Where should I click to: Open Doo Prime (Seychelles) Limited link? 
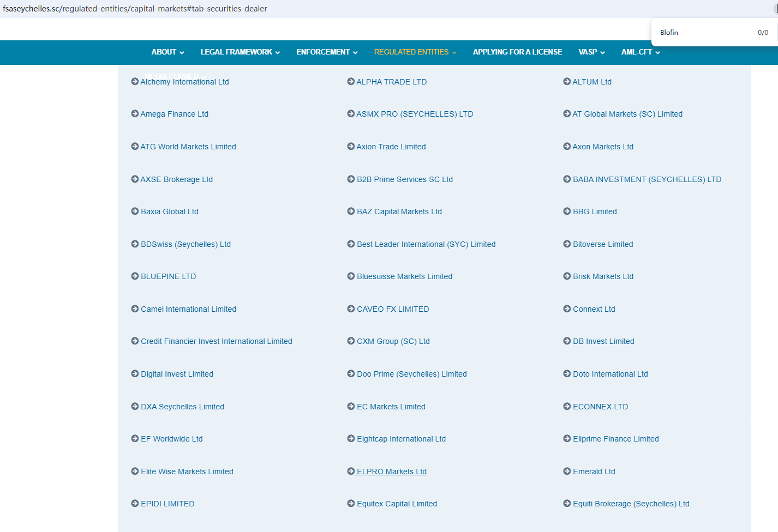click(412, 374)
